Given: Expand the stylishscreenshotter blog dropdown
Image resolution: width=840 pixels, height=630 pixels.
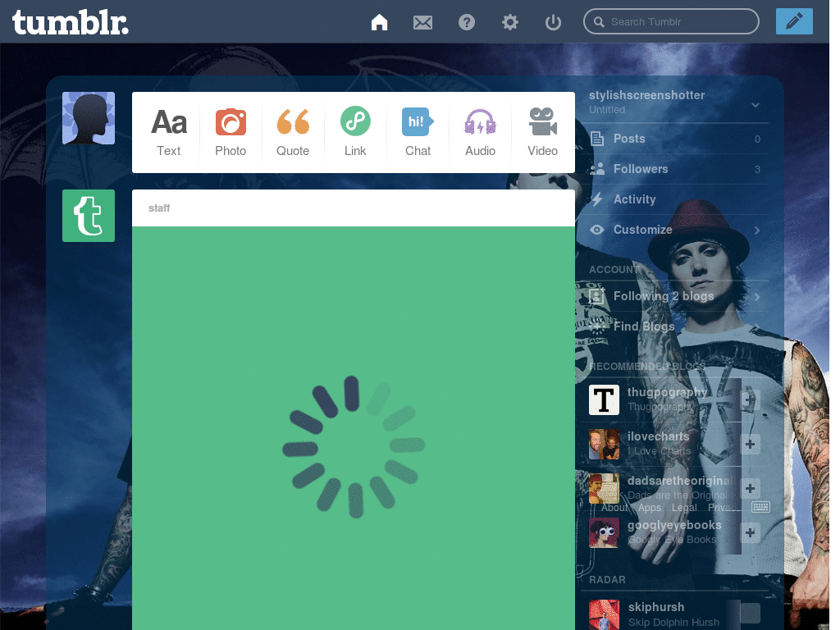Looking at the screenshot, I should coord(756,104).
